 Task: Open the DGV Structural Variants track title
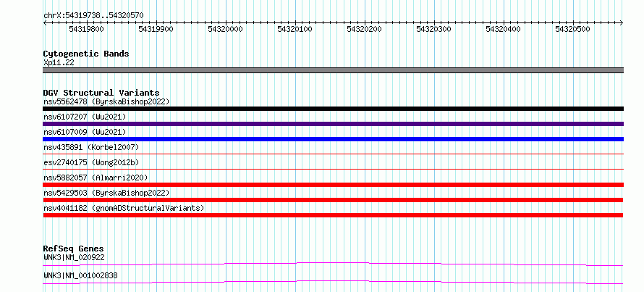[101, 93]
